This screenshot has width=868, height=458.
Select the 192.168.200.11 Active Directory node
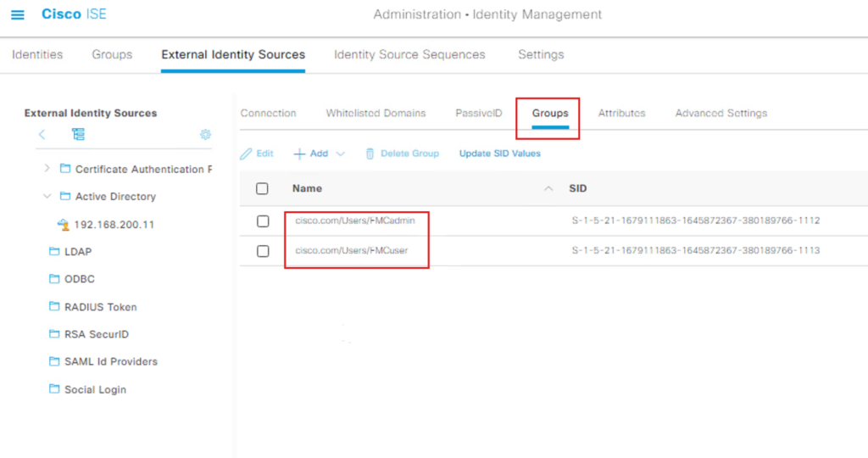coord(114,225)
